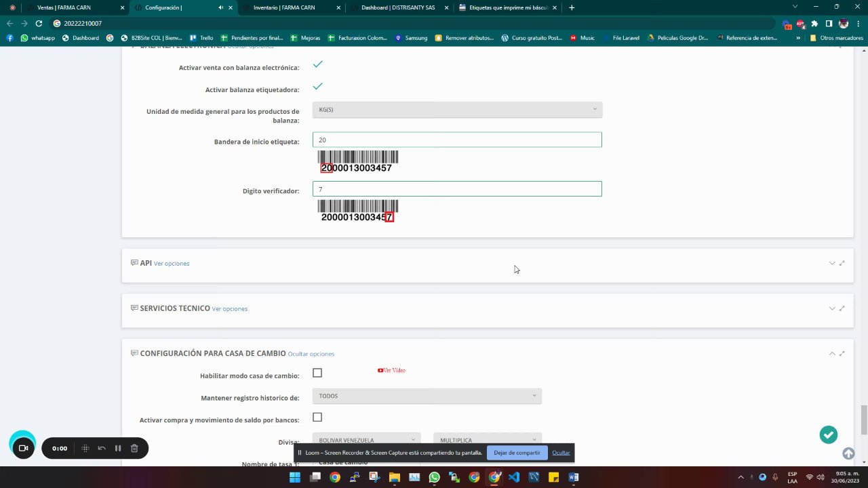
Task: Show hidden system tray icons
Action: click(741, 477)
